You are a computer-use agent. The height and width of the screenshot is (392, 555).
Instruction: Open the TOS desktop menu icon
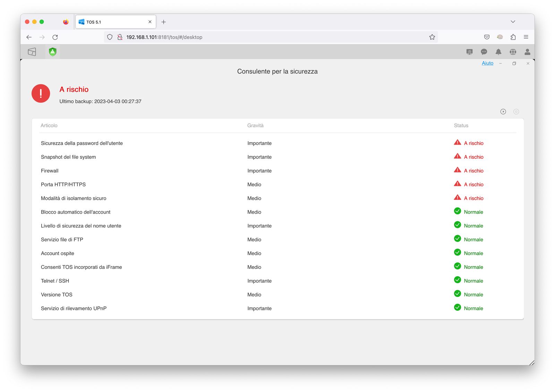click(x=32, y=52)
